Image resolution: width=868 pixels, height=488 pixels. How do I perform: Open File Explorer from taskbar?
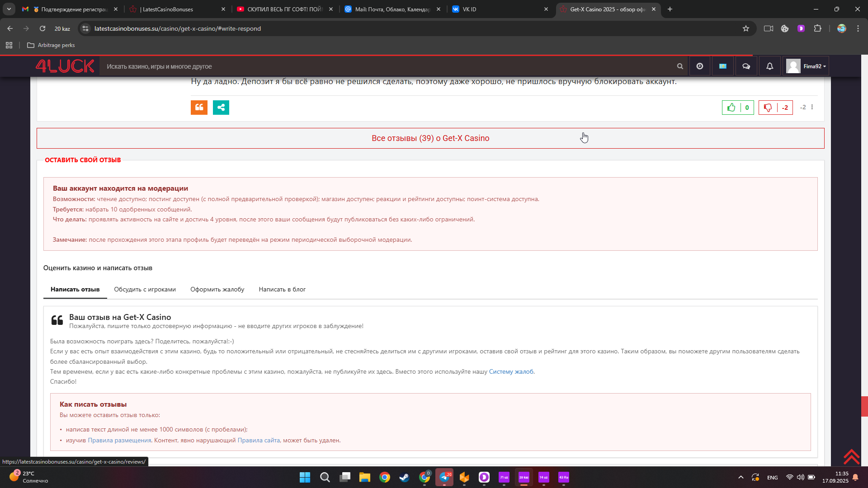[365, 477]
